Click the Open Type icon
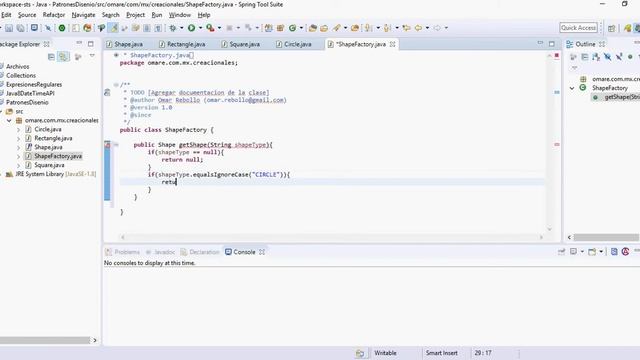Image resolution: width=640 pixels, height=360 pixels. [x=313, y=28]
